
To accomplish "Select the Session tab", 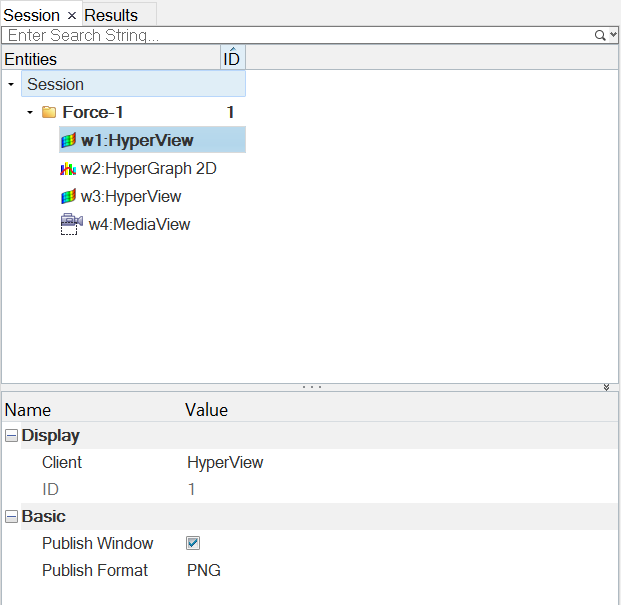I will 32,16.
